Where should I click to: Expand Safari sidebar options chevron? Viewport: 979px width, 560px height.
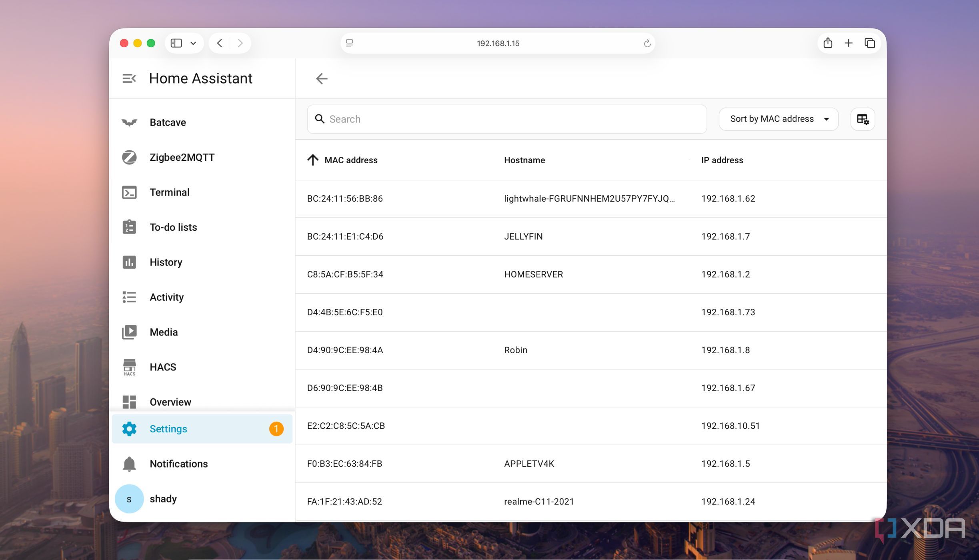193,43
